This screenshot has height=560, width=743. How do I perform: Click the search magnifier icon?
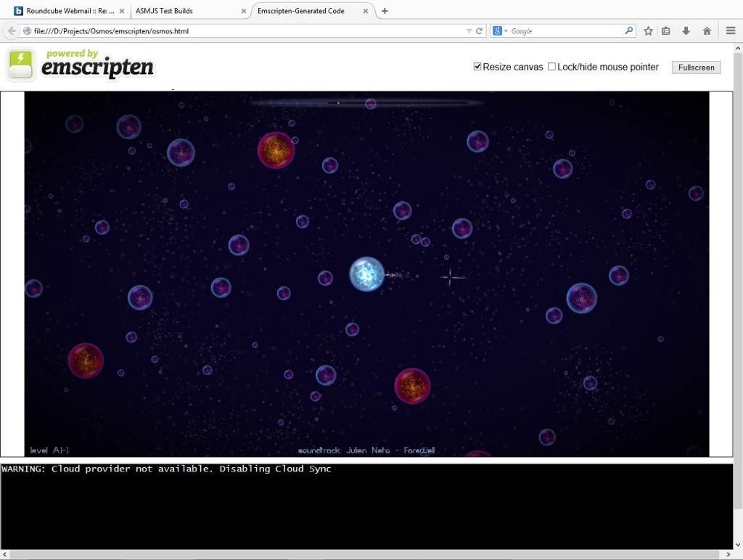tap(629, 30)
